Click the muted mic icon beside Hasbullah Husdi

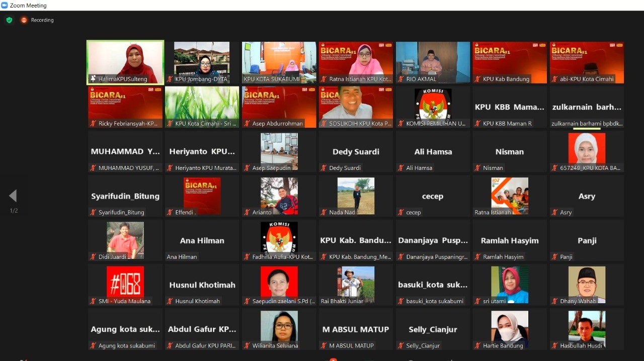point(555,346)
